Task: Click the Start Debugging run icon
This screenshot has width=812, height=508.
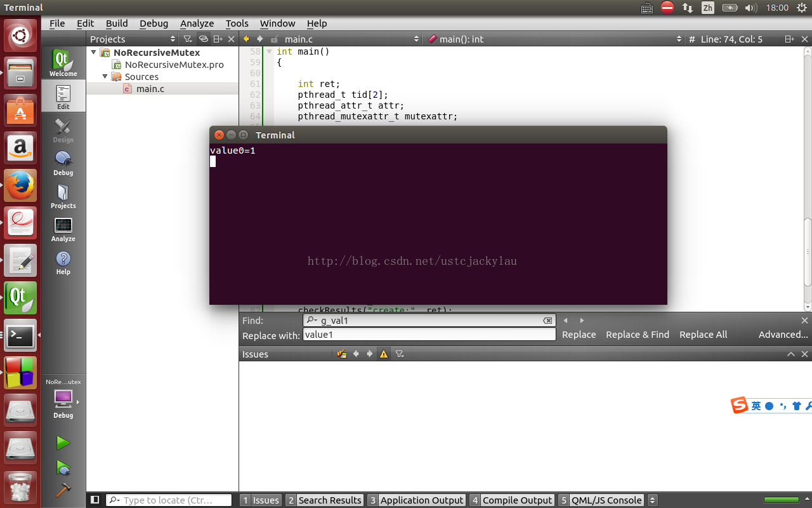Action: [x=63, y=468]
